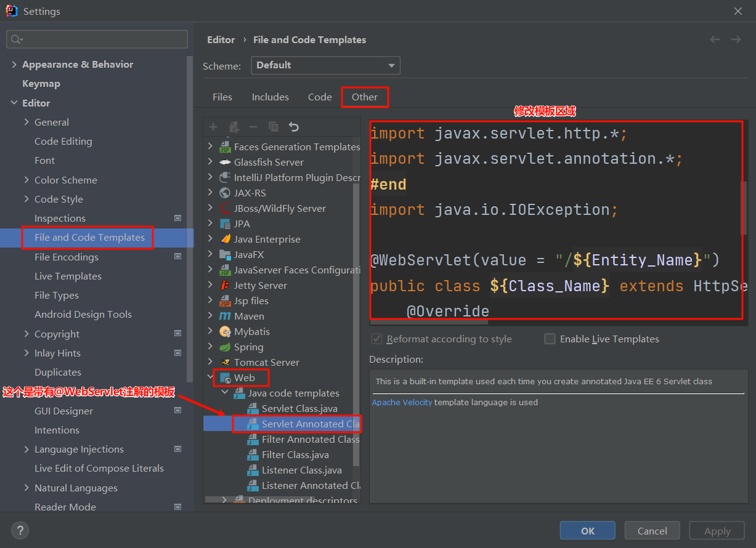Click the Apply button
Viewport: 756px width, 548px height.
point(717,531)
